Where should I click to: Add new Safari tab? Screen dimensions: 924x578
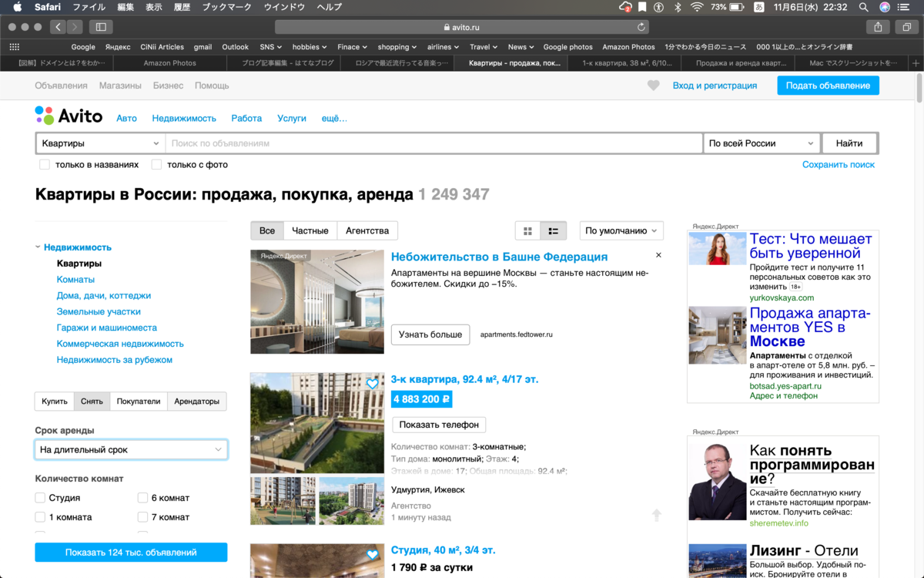[x=916, y=63]
